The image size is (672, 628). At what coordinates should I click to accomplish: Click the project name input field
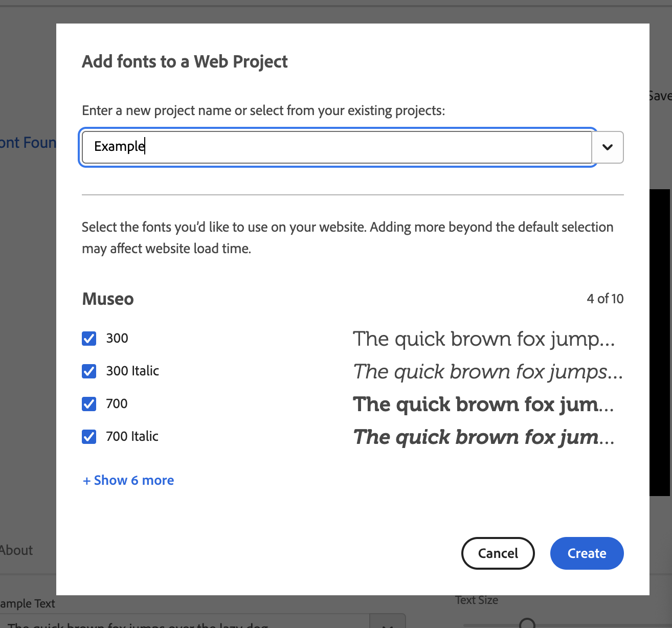pos(337,147)
